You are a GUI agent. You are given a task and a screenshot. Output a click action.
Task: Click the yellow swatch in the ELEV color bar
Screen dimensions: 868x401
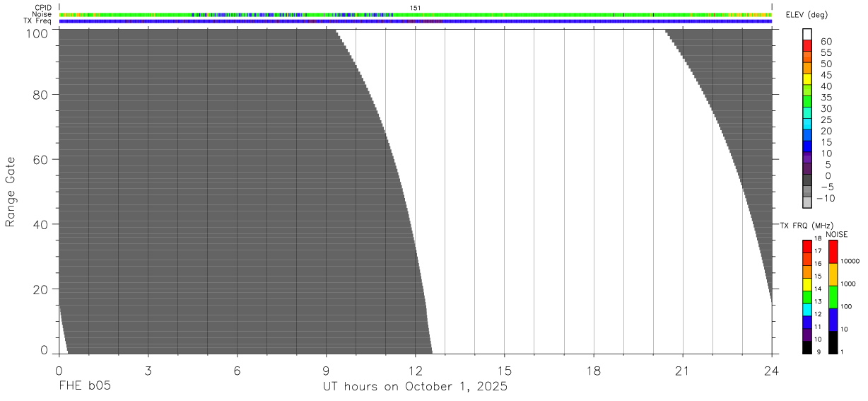(x=807, y=79)
